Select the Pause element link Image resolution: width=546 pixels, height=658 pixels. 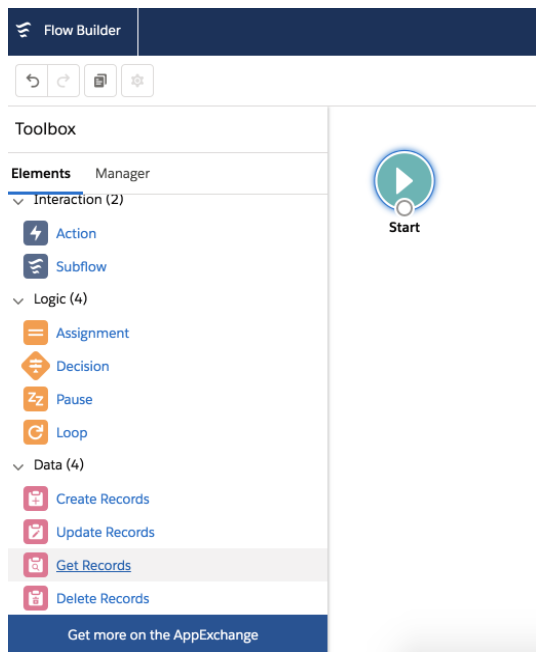click(x=74, y=400)
